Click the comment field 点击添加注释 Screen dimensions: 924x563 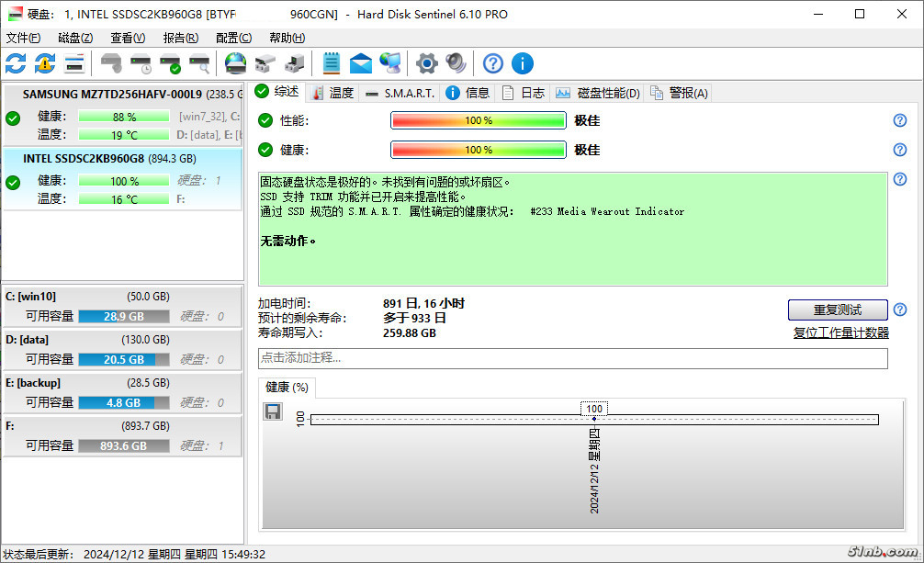573,358
